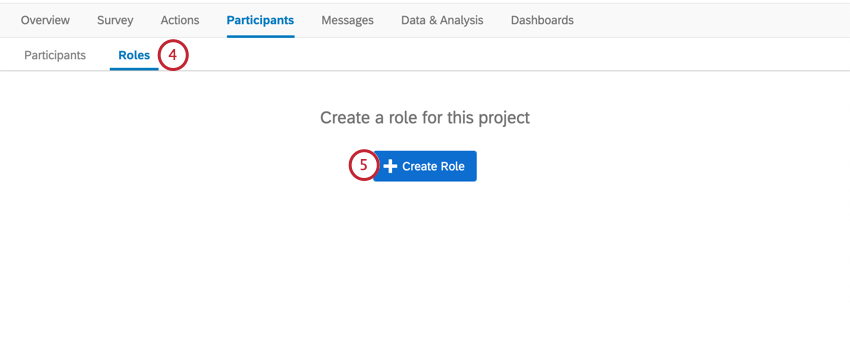The image size is (850, 363).
Task: Click the red circled number 5 marker
Action: (x=363, y=166)
